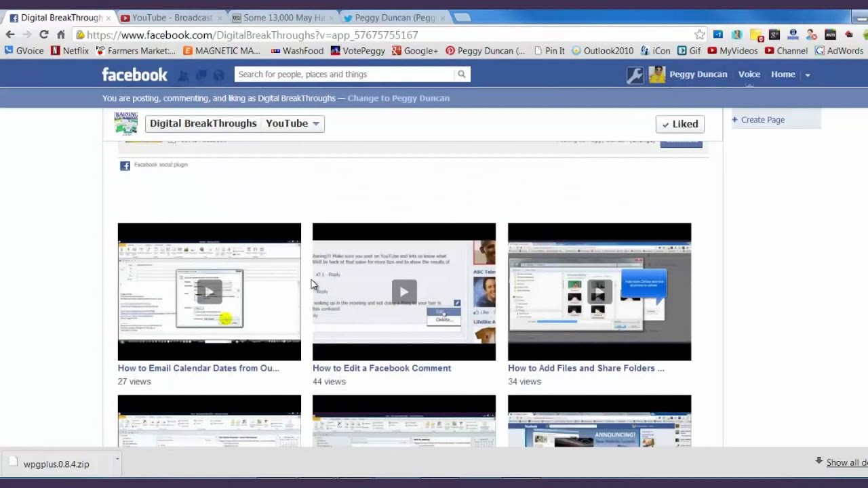The image size is (868, 488).
Task: Open Netflix bookmark
Action: 70,51
